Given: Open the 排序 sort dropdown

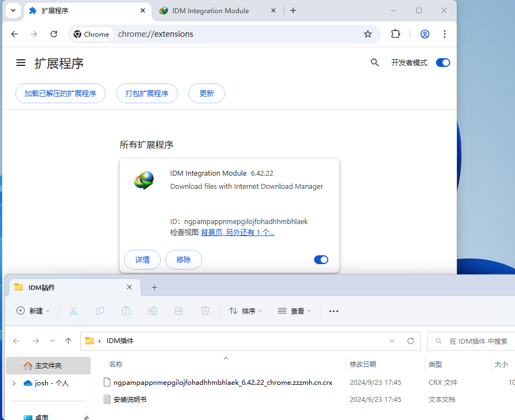Looking at the screenshot, I should (x=245, y=311).
